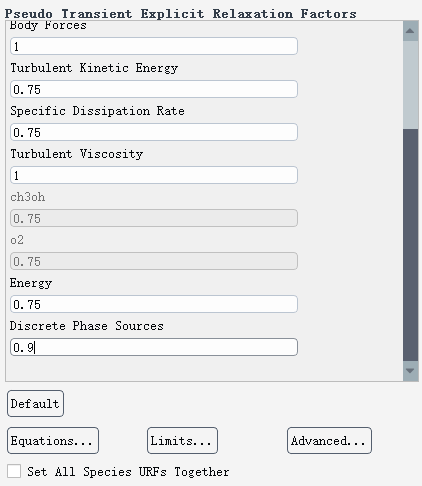Click the scrollbar track above the thumb

coord(410,85)
